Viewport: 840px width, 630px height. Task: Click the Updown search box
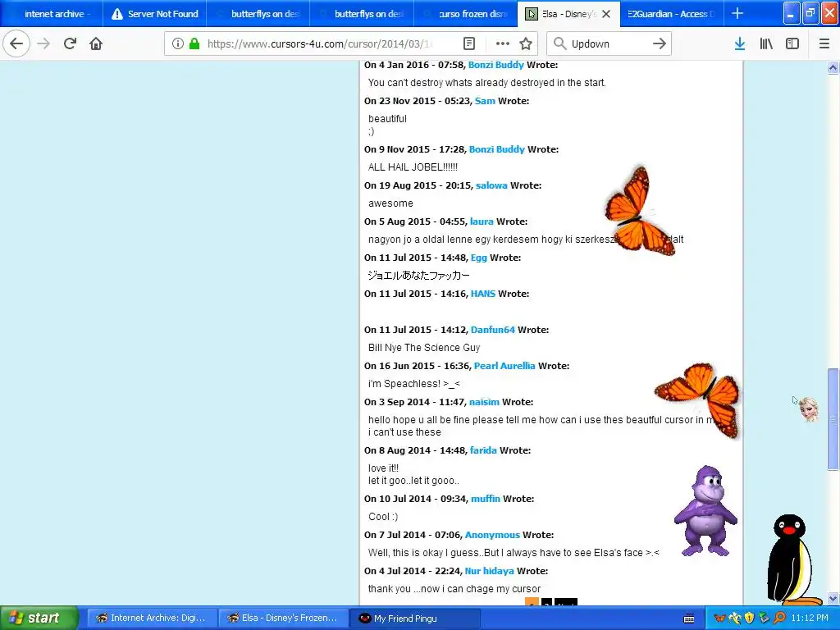[x=609, y=43]
